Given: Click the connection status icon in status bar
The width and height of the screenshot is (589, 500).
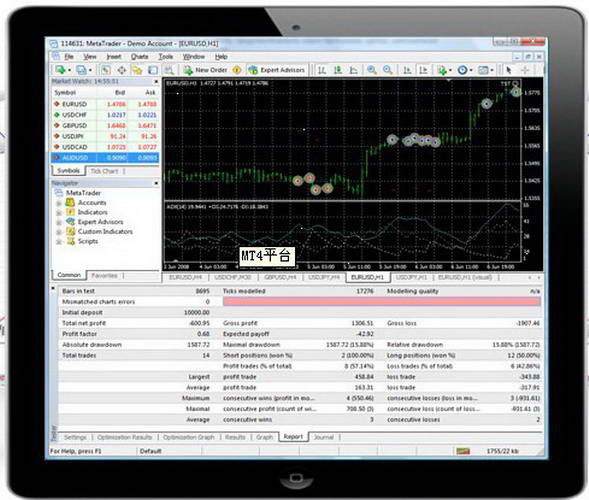Looking at the screenshot, I should (x=463, y=451).
